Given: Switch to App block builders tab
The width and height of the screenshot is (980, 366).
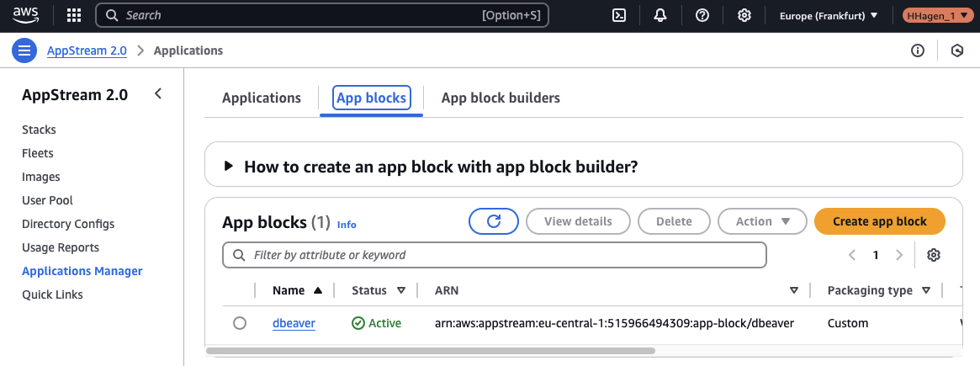Looking at the screenshot, I should tap(501, 98).
